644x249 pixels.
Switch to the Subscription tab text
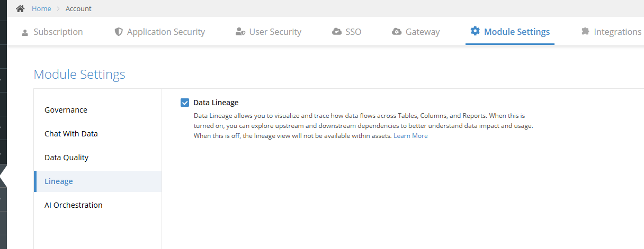58,32
